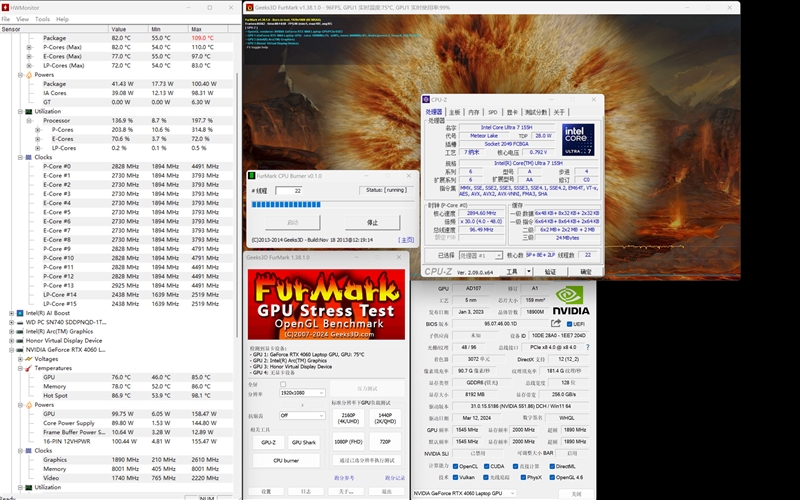Start the 2160P (4K/UHD) preset test
This screenshot has height=500, width=800.
(x=348, y=418)
